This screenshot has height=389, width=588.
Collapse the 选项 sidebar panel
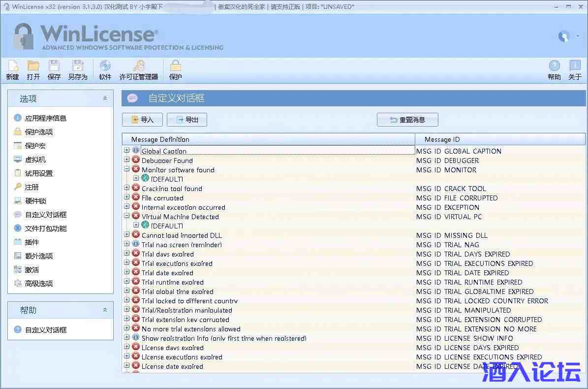pos(105,98)
